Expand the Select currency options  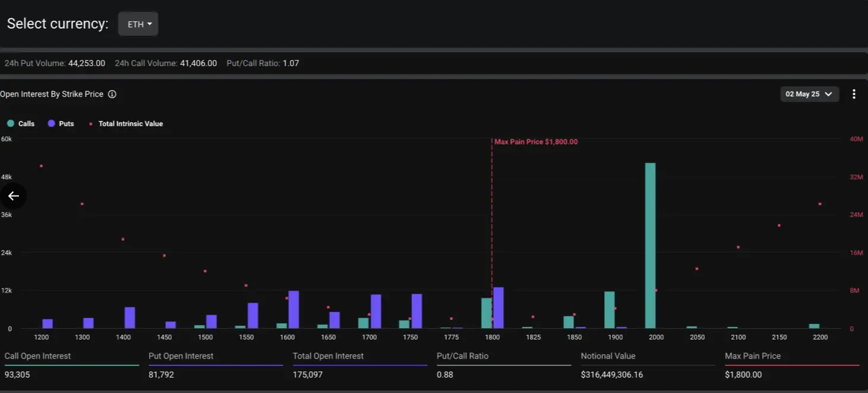click(138, 24)
